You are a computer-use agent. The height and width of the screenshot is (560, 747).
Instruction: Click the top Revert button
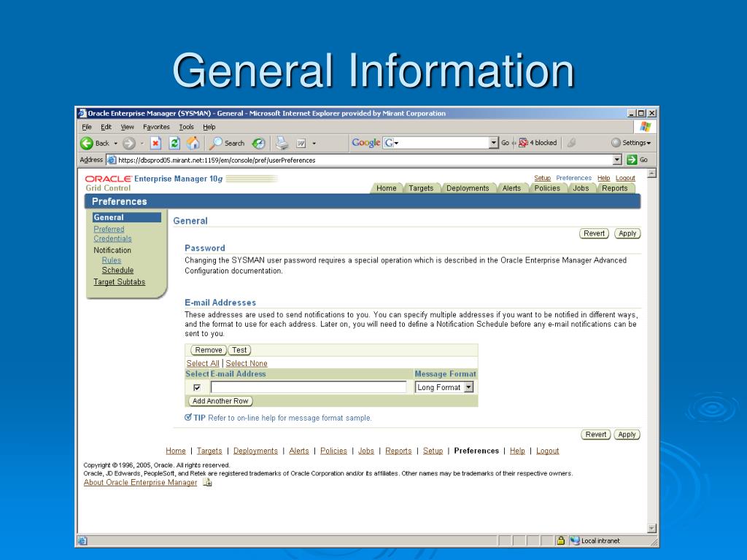coord(594,233)
